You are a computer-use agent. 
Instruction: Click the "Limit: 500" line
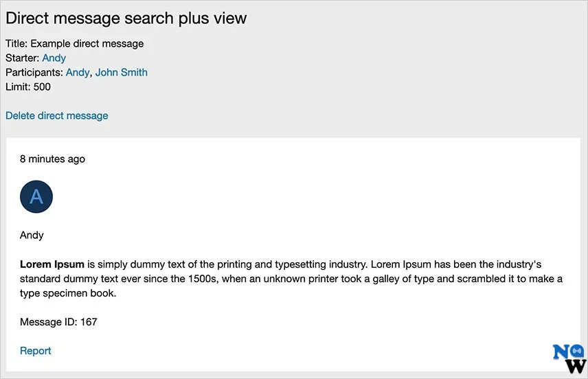pyautogui.click(x=27, y=87)
